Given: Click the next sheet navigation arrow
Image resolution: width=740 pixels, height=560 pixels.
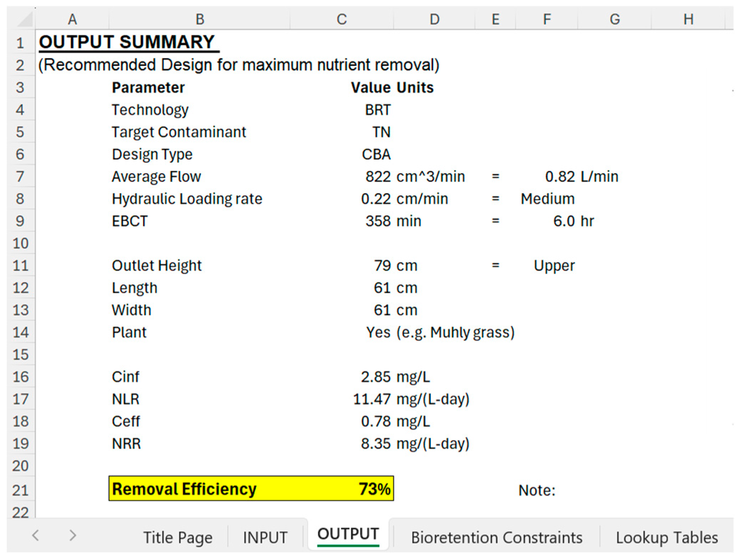Looking at the screenshot, I should (x=72, y=535).
